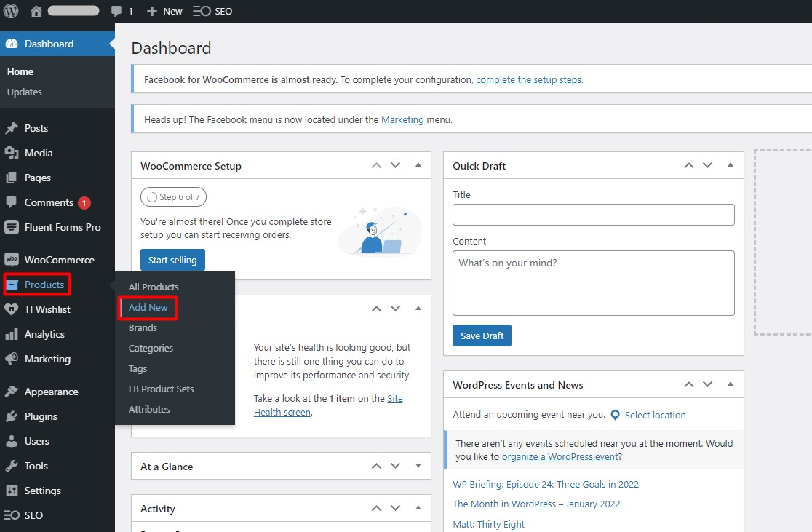Click the Step 6 of 7 progress indicator

tap(173, 196)
